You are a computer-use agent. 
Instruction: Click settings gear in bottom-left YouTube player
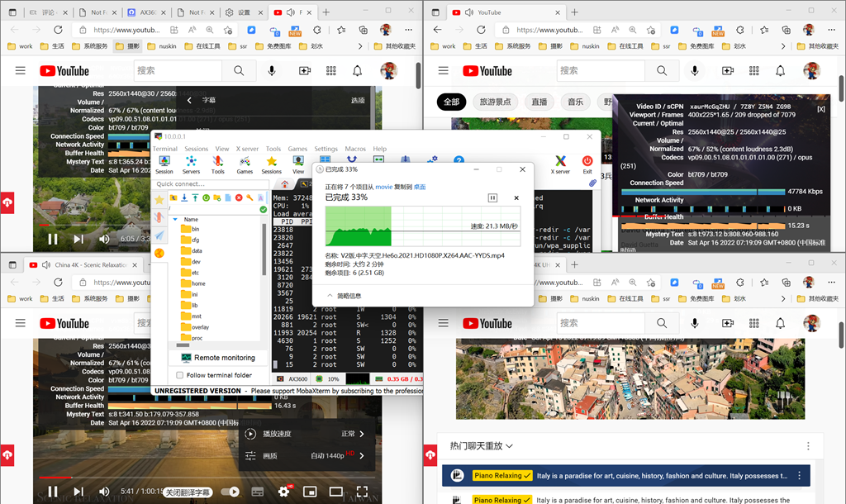[x=283, y=491]
